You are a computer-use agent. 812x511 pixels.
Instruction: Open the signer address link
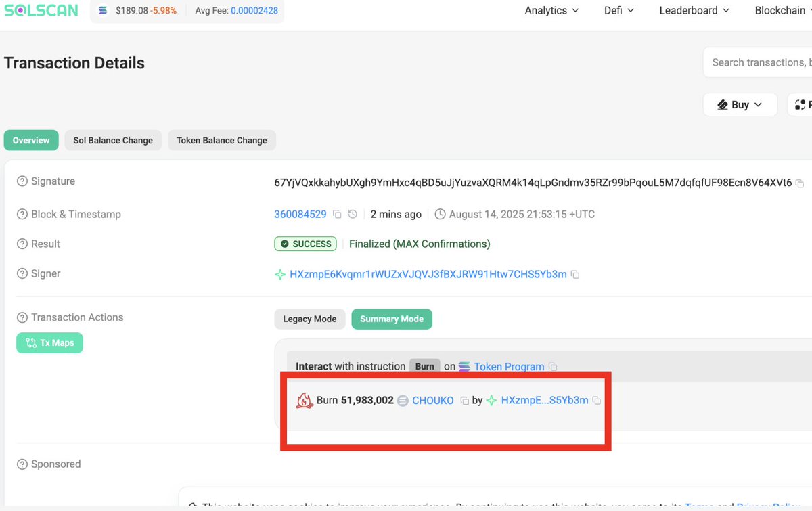click(x=428, y=274)
